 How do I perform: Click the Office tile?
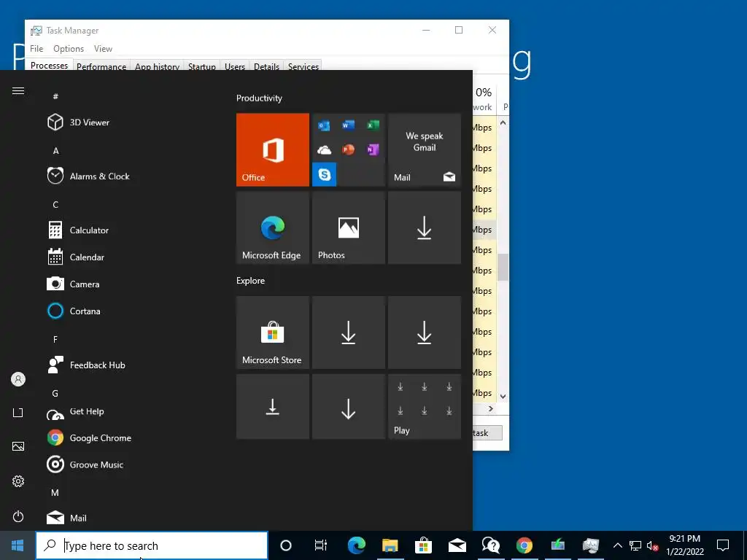[273, 149]
